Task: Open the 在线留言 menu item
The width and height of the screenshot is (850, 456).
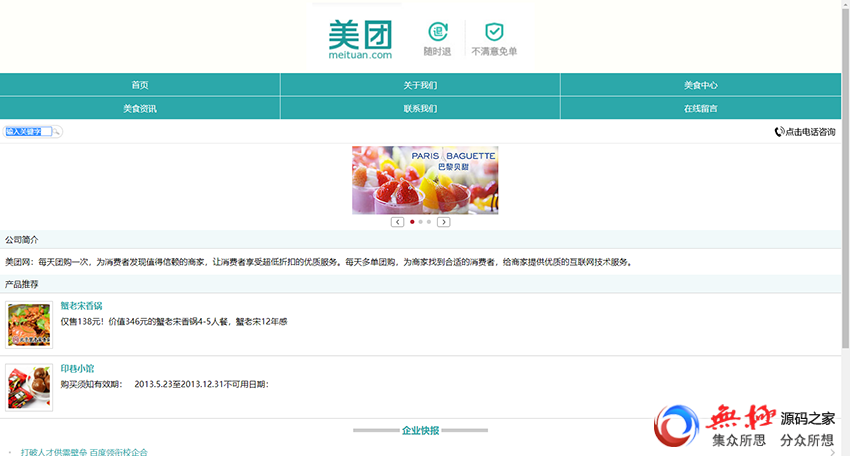Action: 700,108
